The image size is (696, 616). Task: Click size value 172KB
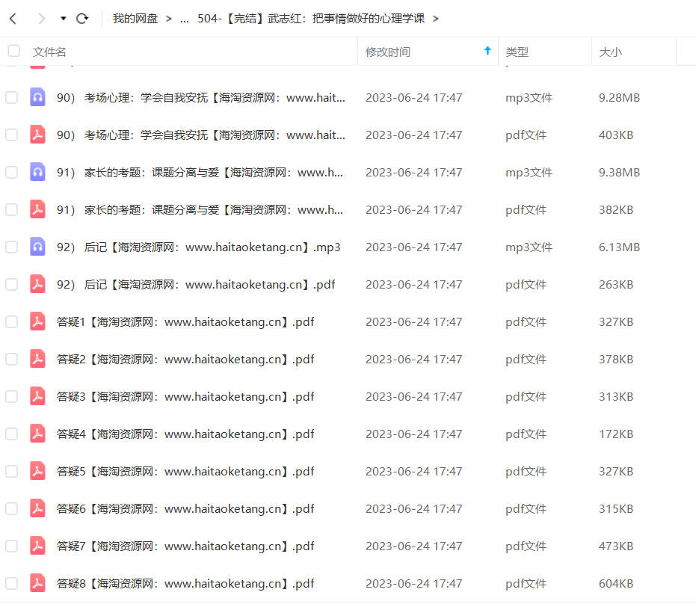[616, 434]
